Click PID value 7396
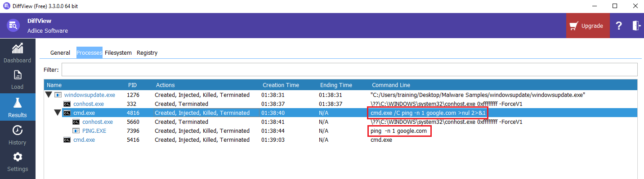Screen dimensions: 644x179 (x=134, y=131)
